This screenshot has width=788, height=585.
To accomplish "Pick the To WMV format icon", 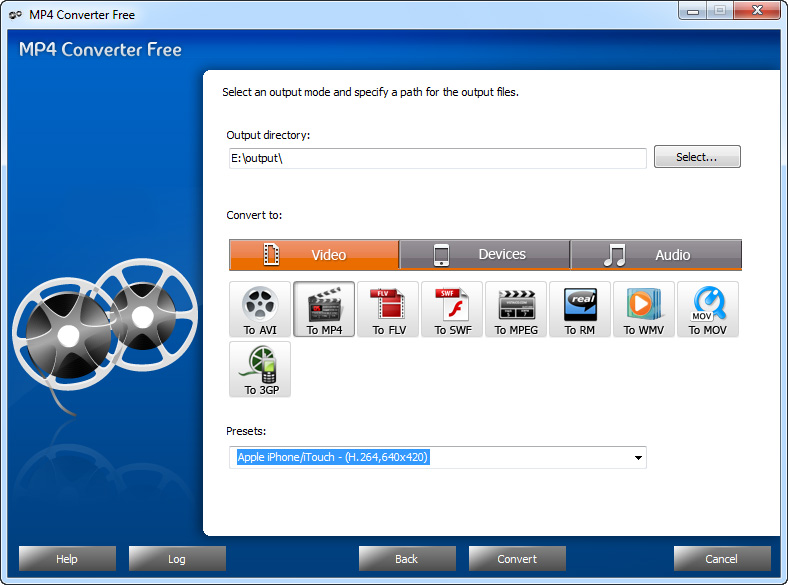I will (x=644, y=309).
